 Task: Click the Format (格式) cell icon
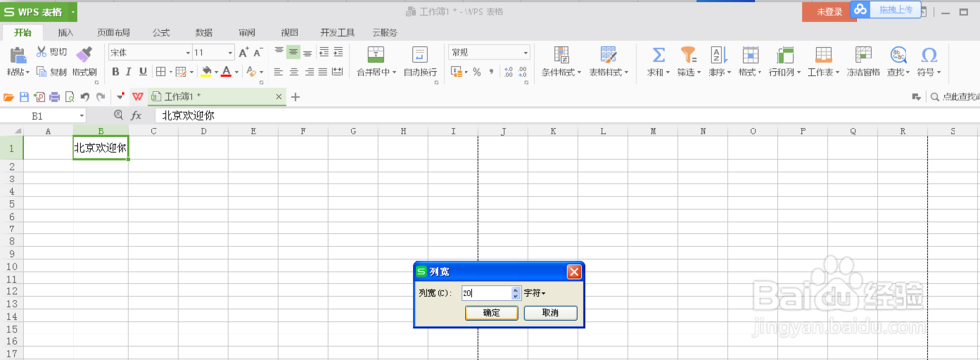(x=750, y=55)
